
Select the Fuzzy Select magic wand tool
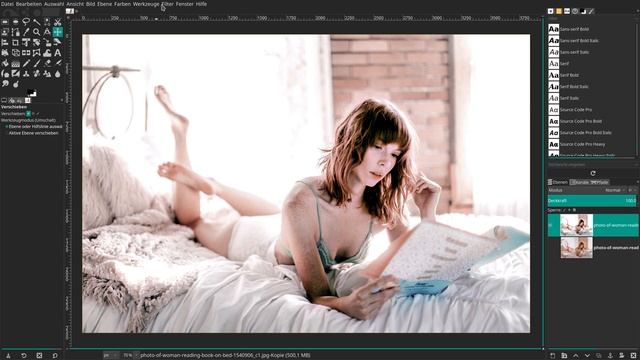coord(37,22)
